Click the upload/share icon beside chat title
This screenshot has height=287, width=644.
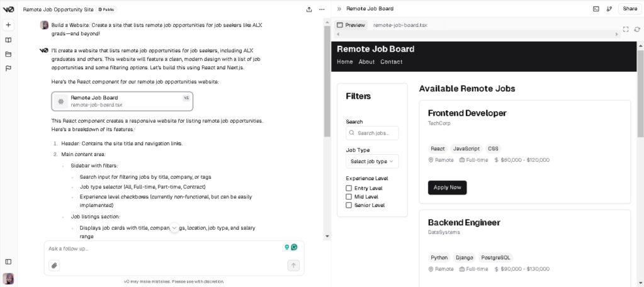[x=309, y=9]
